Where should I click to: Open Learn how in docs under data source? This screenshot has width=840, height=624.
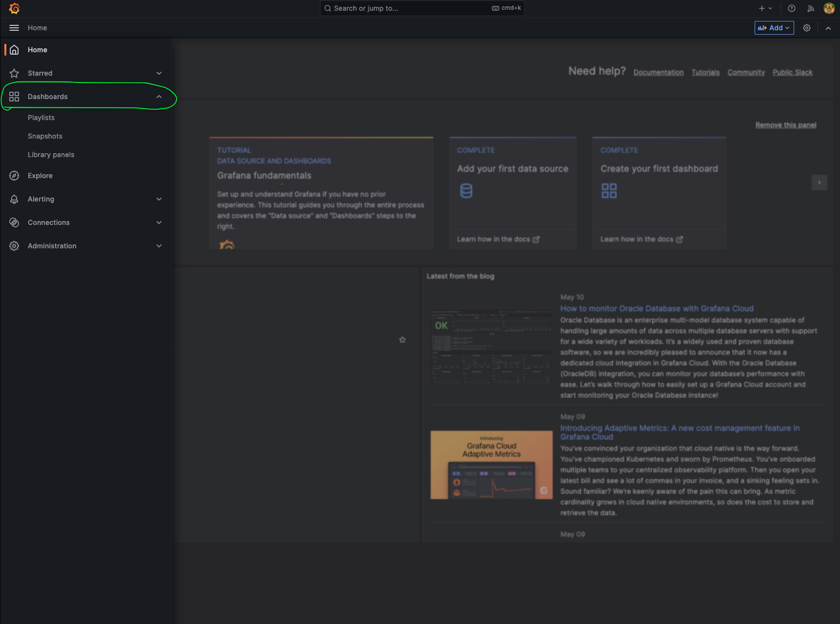coord(498,239)
